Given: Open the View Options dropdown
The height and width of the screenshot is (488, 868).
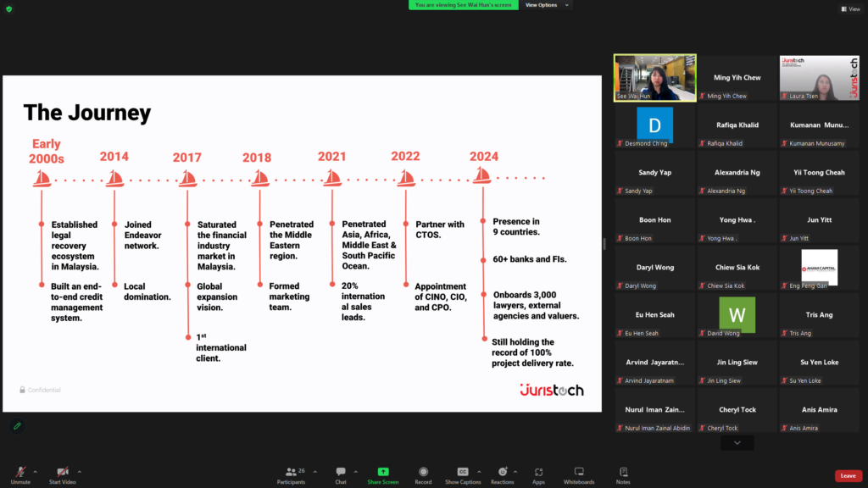Looking at the screenshot, I should [x=547, y=5].
